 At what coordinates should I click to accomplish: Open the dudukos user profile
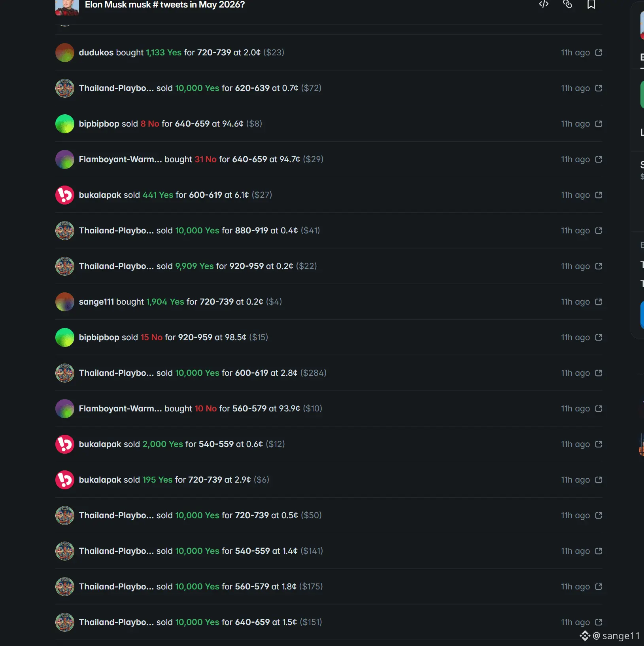point(96,53)
